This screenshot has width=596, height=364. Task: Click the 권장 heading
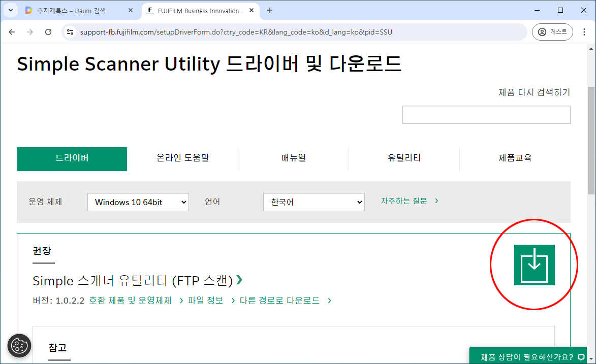click(x=42, y=251)
